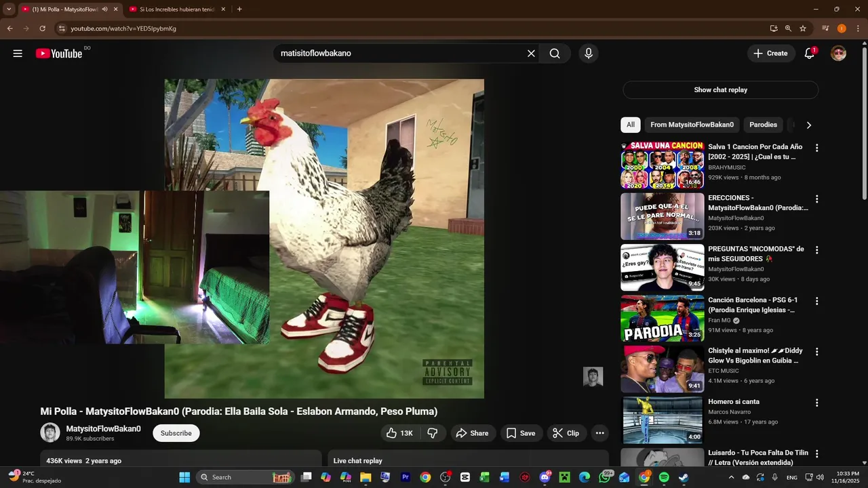The width and height of the screenshot is (868, 488).
Task: Open Premiere Pro from the taskbar
Action: click(406, 477)
